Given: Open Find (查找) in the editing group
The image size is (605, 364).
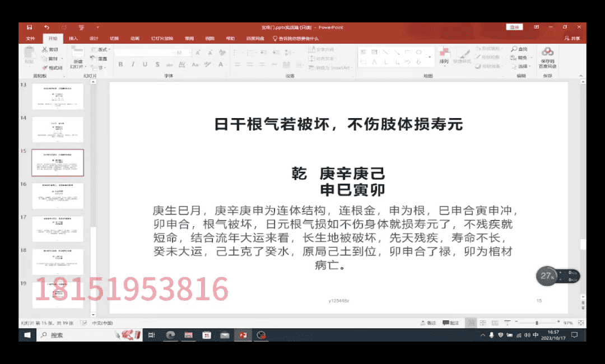Looking at the screenshot, I should point(519,49).
